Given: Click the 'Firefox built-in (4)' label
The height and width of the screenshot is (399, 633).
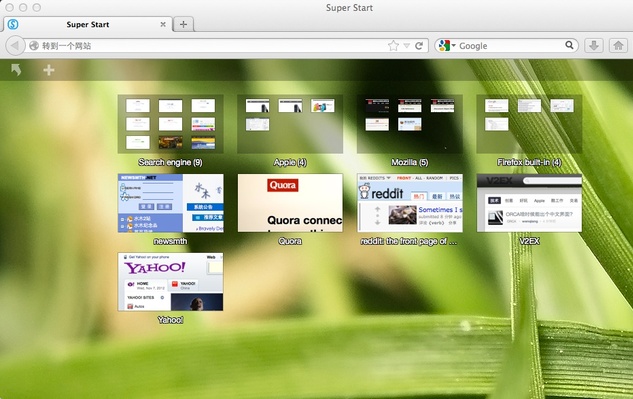Looking at the screenshot, I should (529, 162).
